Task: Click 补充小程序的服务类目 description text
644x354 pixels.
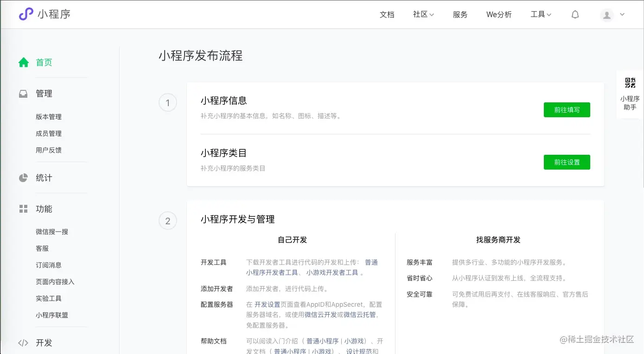Action: point(233,168)
